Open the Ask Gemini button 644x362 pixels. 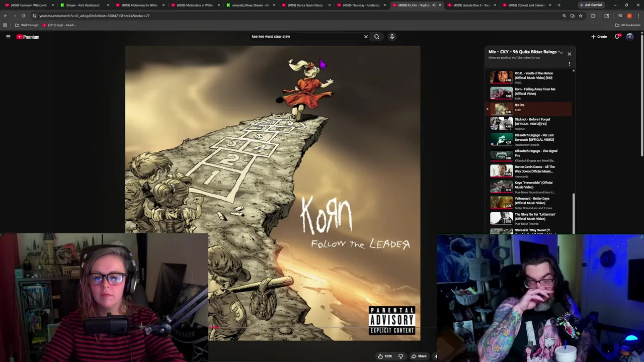click(x=591, y=5)
